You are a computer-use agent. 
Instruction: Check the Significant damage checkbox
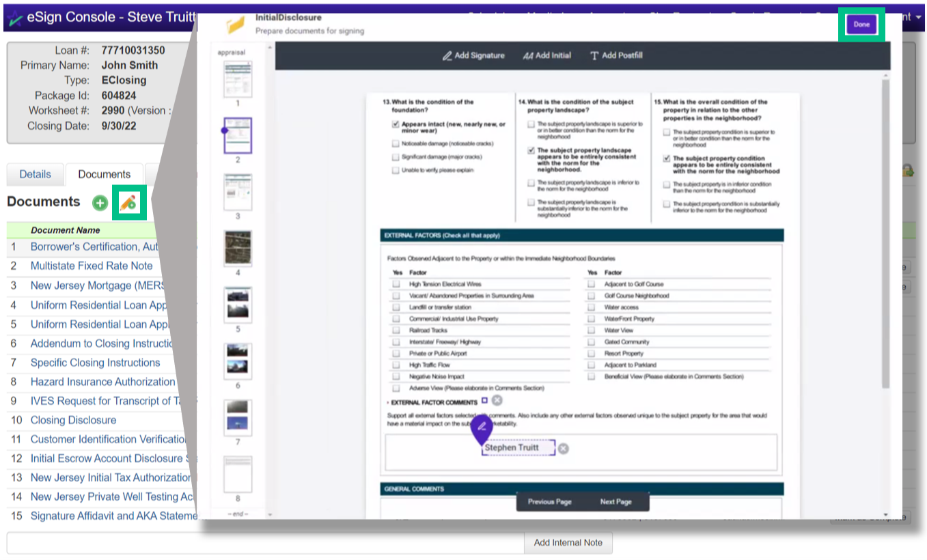(x=396, y=157)
